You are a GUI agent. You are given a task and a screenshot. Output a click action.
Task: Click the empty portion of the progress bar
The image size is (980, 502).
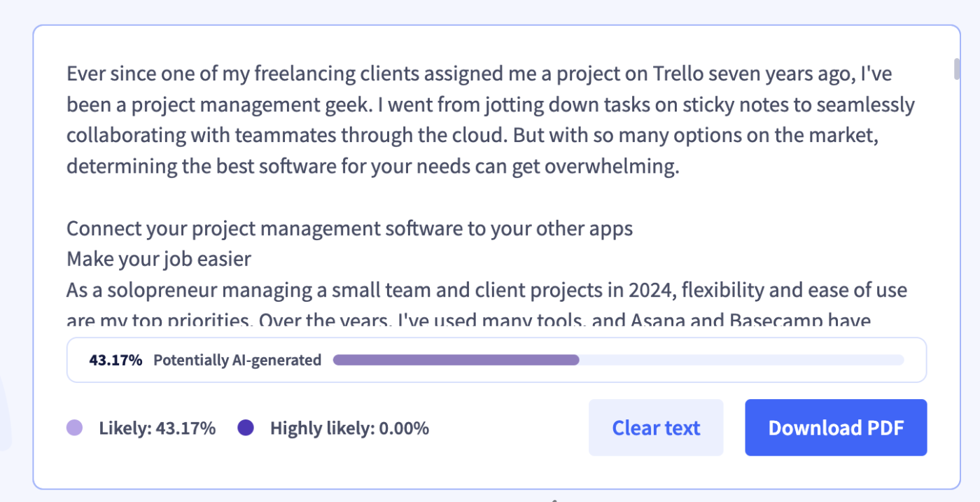[741, 360]
